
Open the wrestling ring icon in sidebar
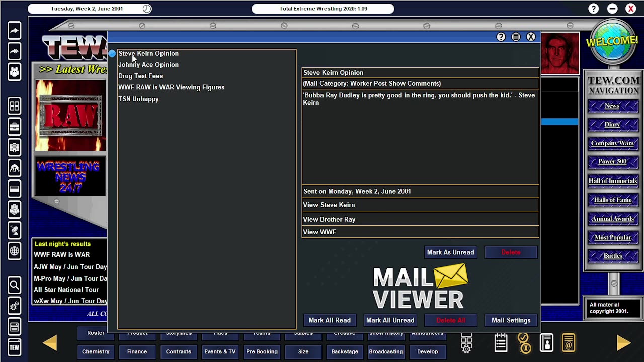pos(14,189)
